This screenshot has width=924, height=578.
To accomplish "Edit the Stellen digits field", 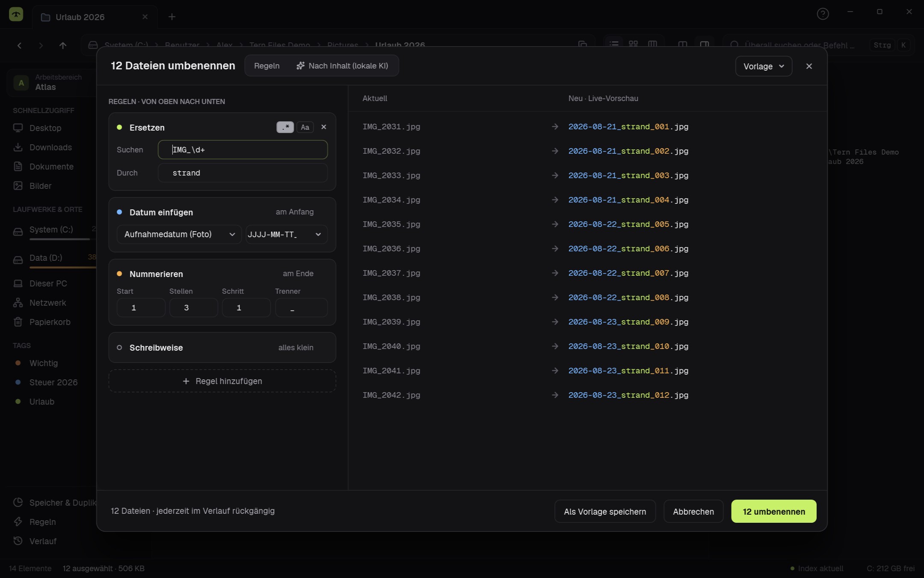I will tap(194, 308).
